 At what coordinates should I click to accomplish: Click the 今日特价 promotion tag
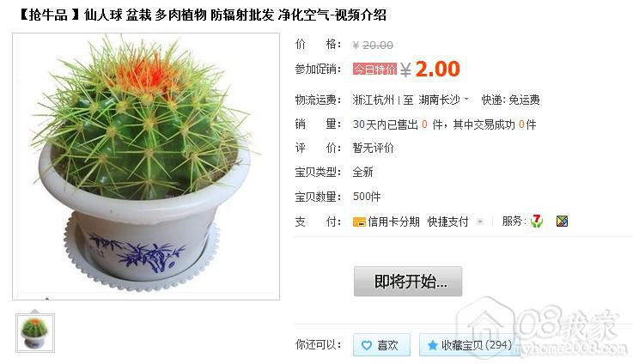tap(374, 69)
